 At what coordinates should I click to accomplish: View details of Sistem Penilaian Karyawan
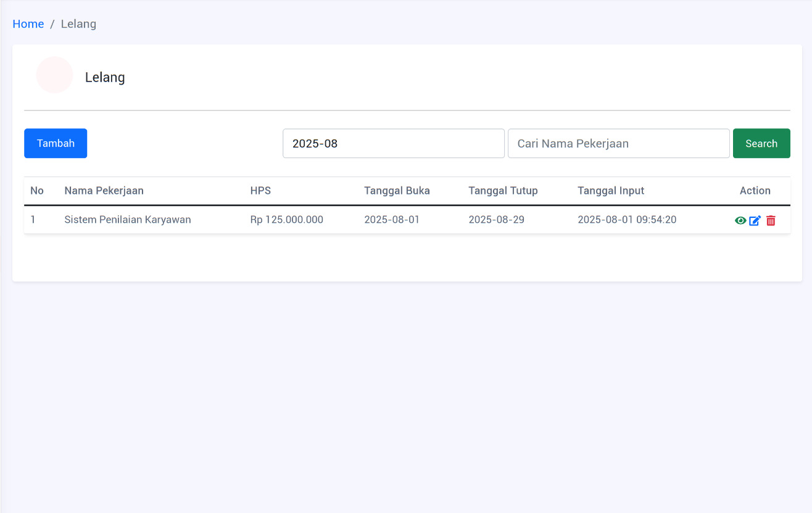point(740,220)
